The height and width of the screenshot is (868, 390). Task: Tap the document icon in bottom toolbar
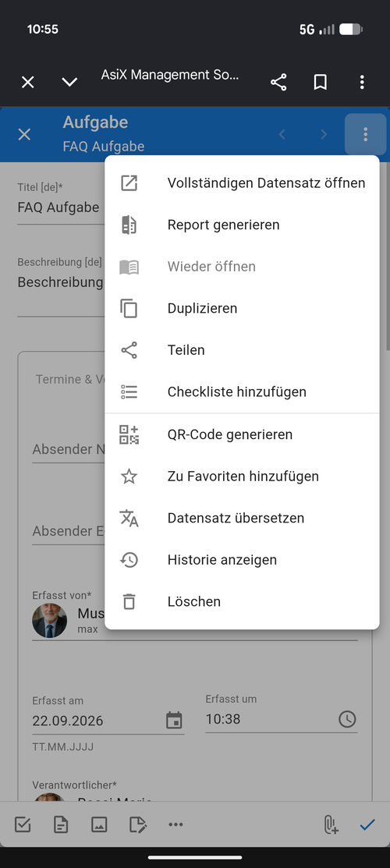click(x=60, y=825)
